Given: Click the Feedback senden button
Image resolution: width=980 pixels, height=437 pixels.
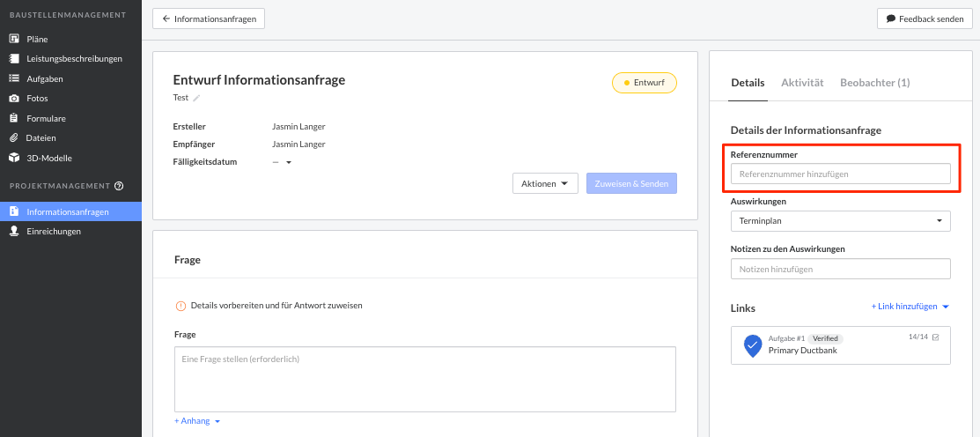Looking at the screenshot, I should point(924,19).
